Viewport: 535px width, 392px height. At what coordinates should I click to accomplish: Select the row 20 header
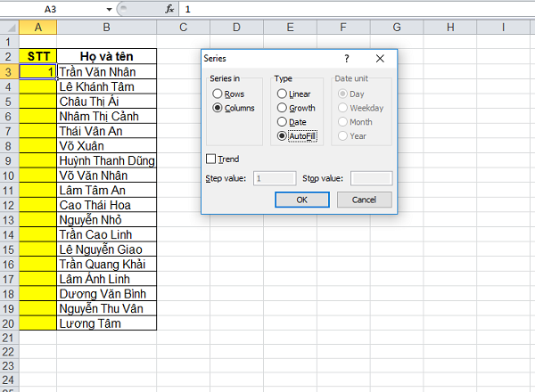tap(9, 323)
